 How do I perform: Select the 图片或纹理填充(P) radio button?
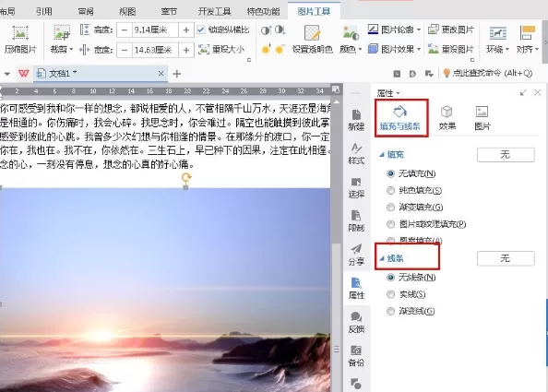pos(390,224)
